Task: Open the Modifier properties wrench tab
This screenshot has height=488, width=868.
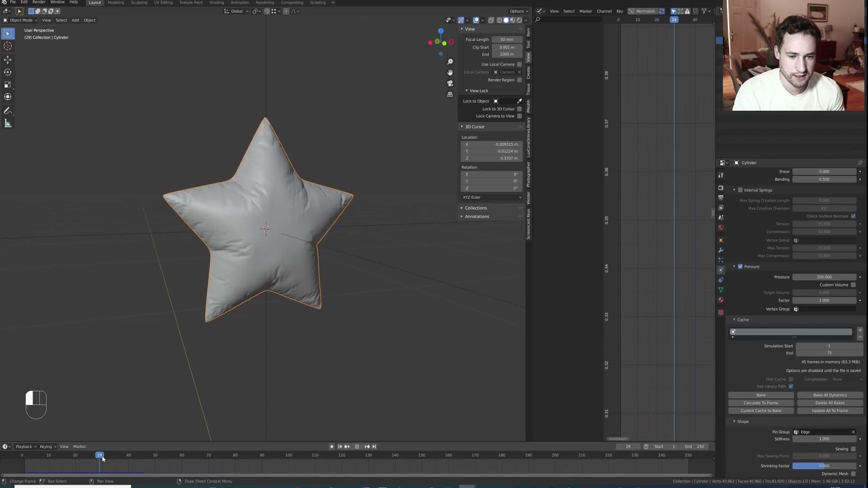Action: [x=721, y=250]
